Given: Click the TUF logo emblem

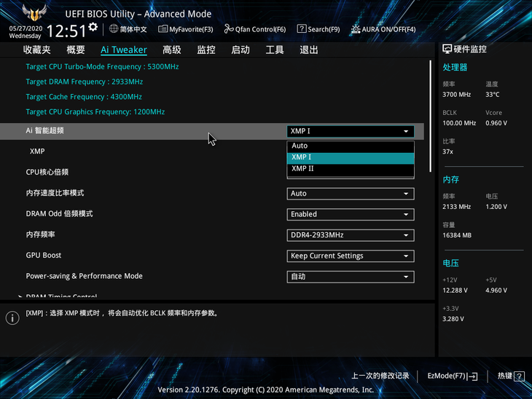Looking at the screenshot, I should point(34,12).
